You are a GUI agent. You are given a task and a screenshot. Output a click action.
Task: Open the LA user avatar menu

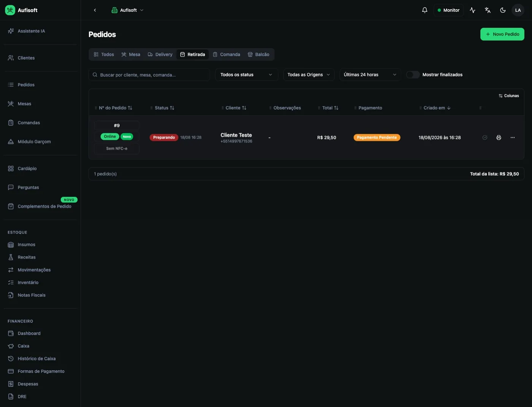(x=518, y=10)
